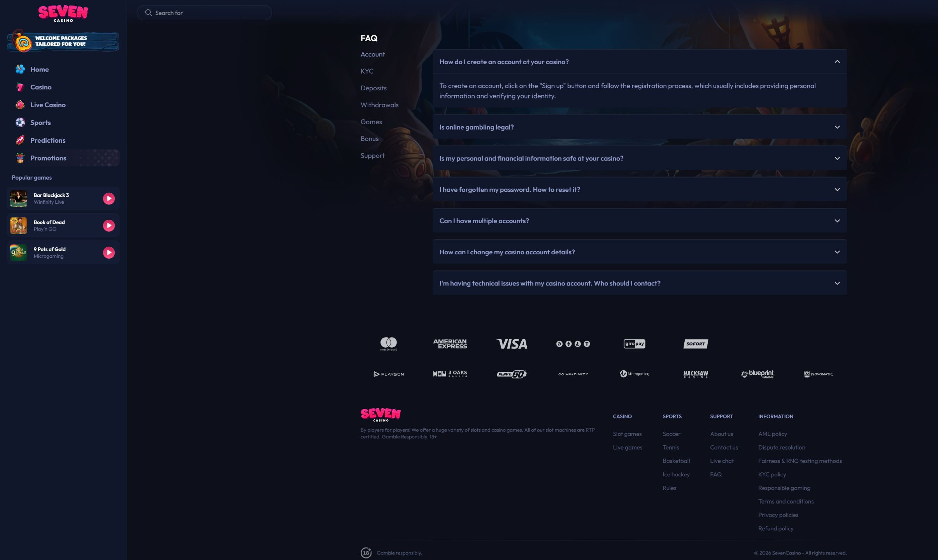938x560 pixels.
Task: Click the Seven Casino logo in sidebar
Action: tap(63, 14)
